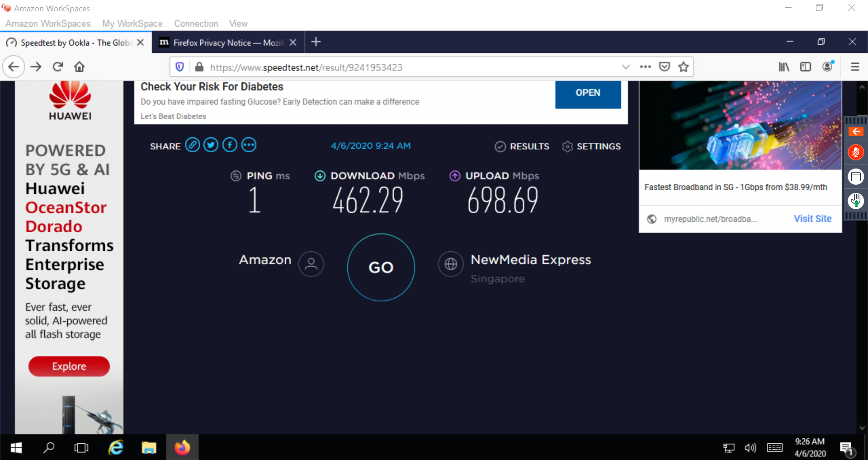The image size is (868, 460).
Task: Click the Amazon ISP user icon
Action: [311, 264]
